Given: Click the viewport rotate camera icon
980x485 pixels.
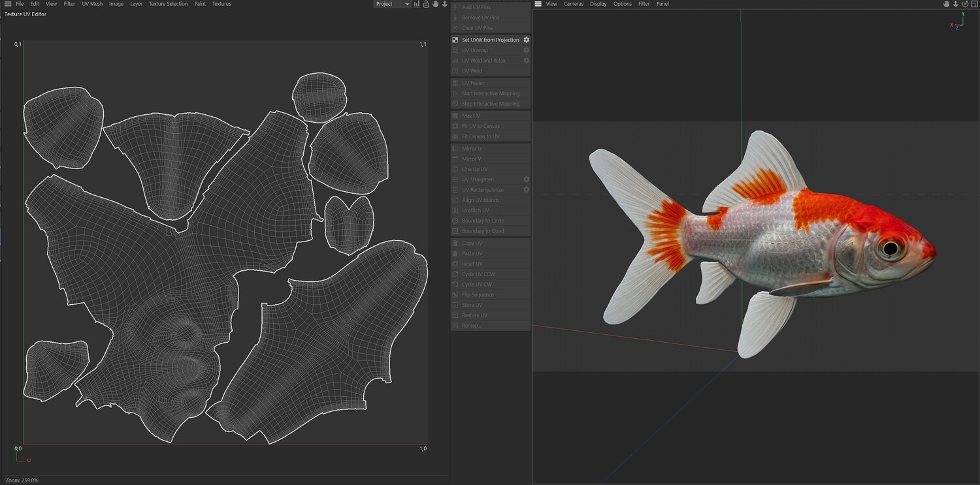Looking at the screenshot, I should pos(965,4).
